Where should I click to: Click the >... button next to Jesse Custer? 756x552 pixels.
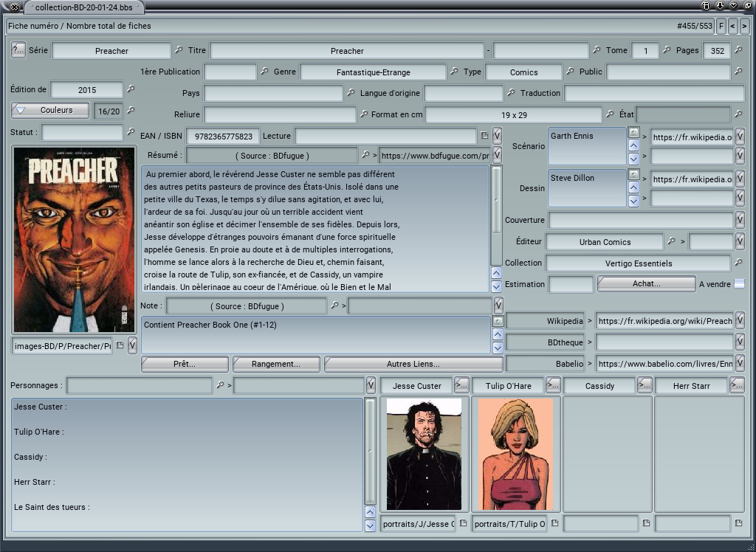pos(461,385)
